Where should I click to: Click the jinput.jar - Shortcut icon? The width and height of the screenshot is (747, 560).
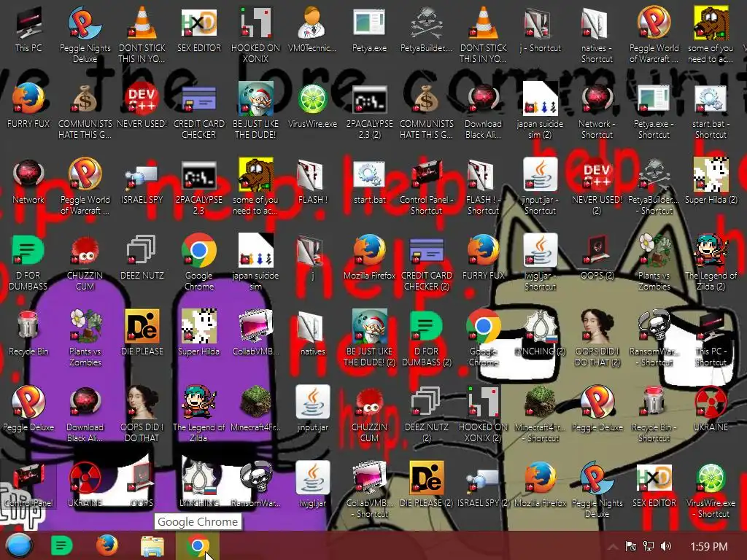[x=540, y=187]
